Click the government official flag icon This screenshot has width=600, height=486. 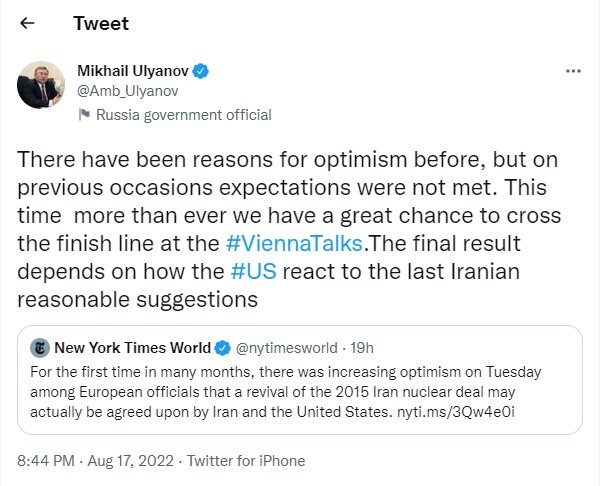tap(84, 115)
